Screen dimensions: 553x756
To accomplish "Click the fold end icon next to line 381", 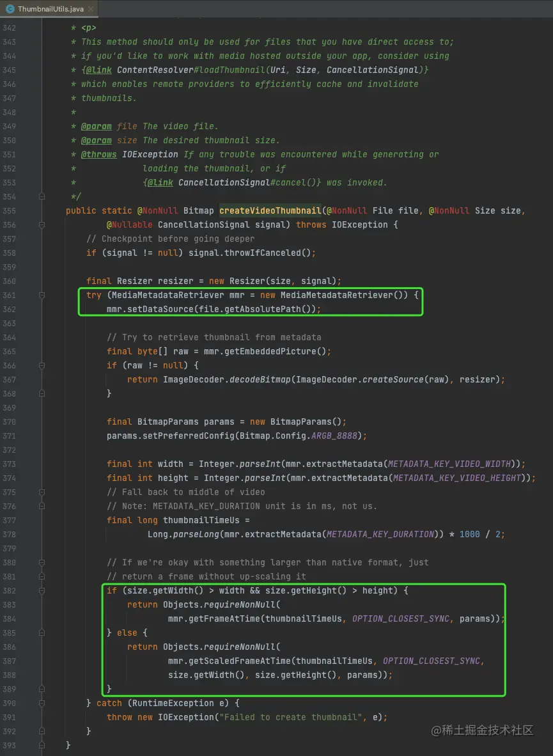I will coord(42,576).
